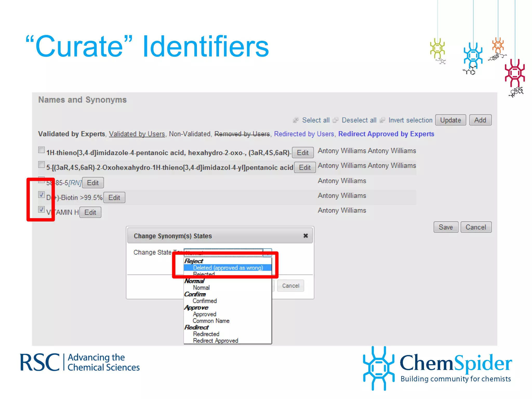
Task: Click Cancel in the Change States dialog
Action: coord(291,286)
